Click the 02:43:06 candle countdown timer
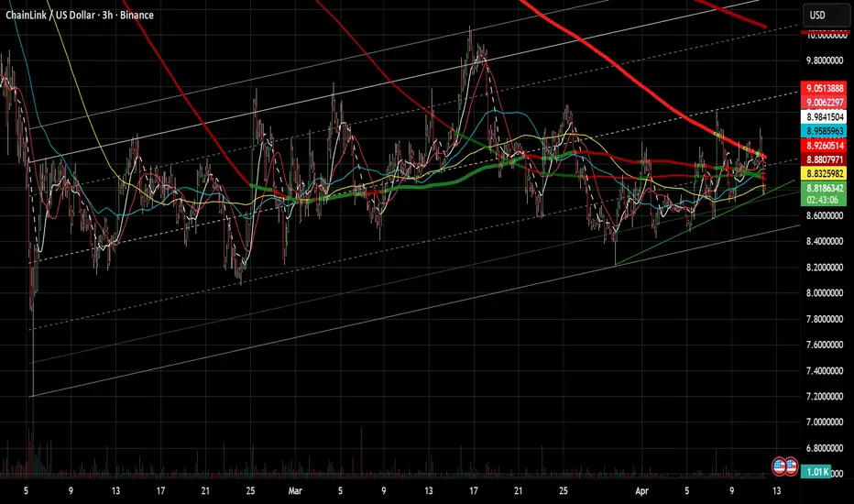The width and height of the screenshot is (854, 504). 823,200
